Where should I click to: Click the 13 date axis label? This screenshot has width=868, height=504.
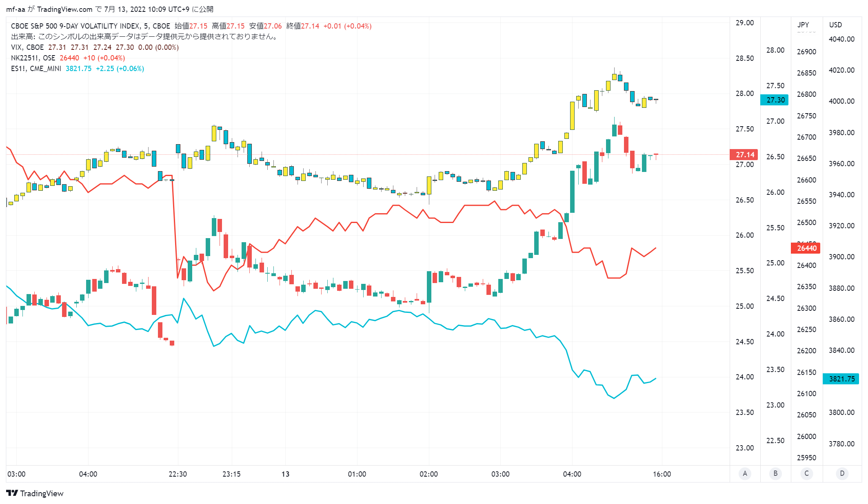pyautogui.click(x=285, y=474)
